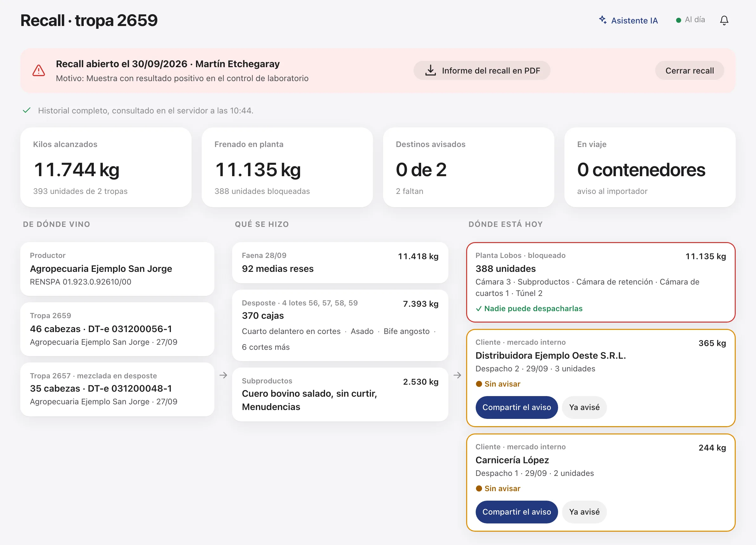This screenshot has width=756, height=545.
Task: Click the 2 faltan text in Destinos avisados
Action: (409, 191)
